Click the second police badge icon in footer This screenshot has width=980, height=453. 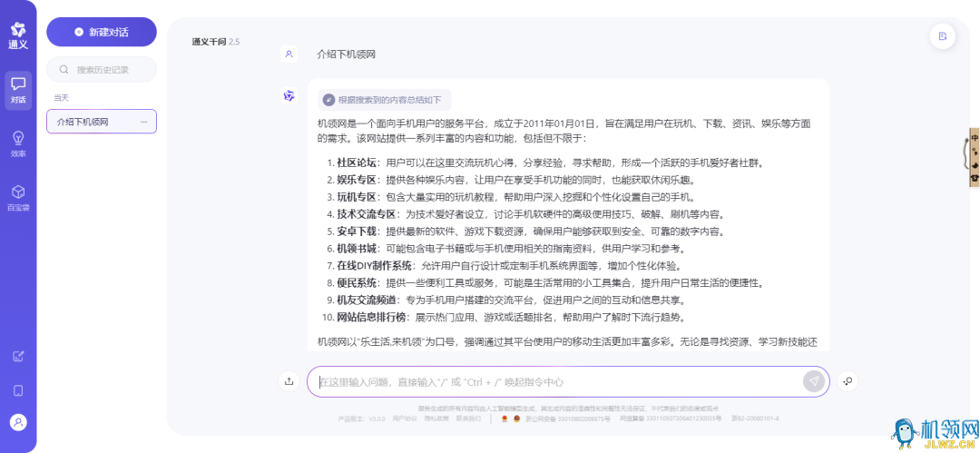pos(516,418)
